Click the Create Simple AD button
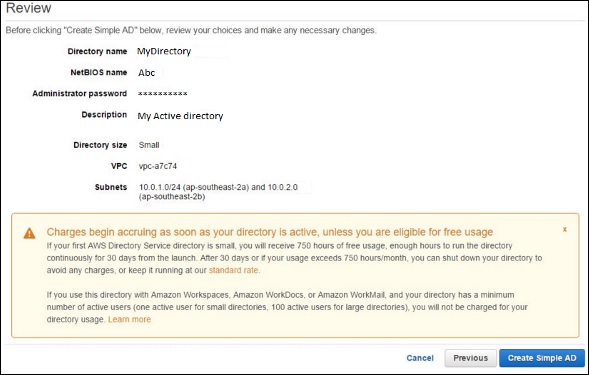Image resolution: width=589 pixels, height=375 pixels. pyautogui.click(x=542, y=358)
